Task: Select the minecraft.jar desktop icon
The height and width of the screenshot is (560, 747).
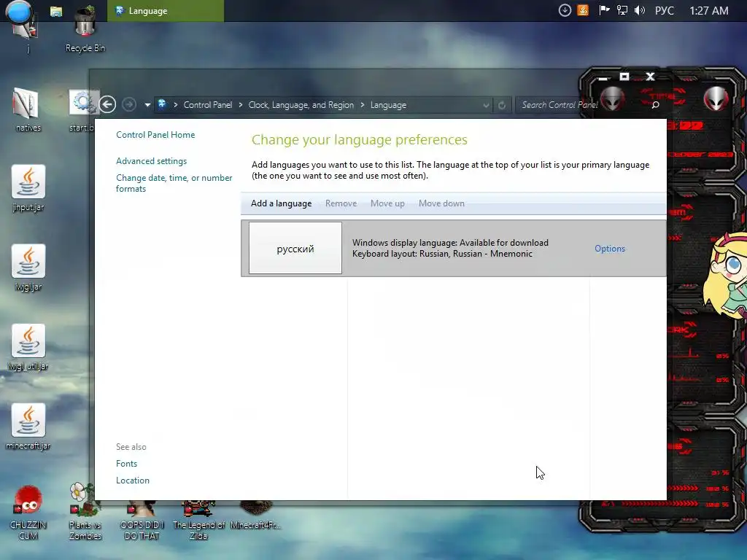Action: tap(28, 427)
